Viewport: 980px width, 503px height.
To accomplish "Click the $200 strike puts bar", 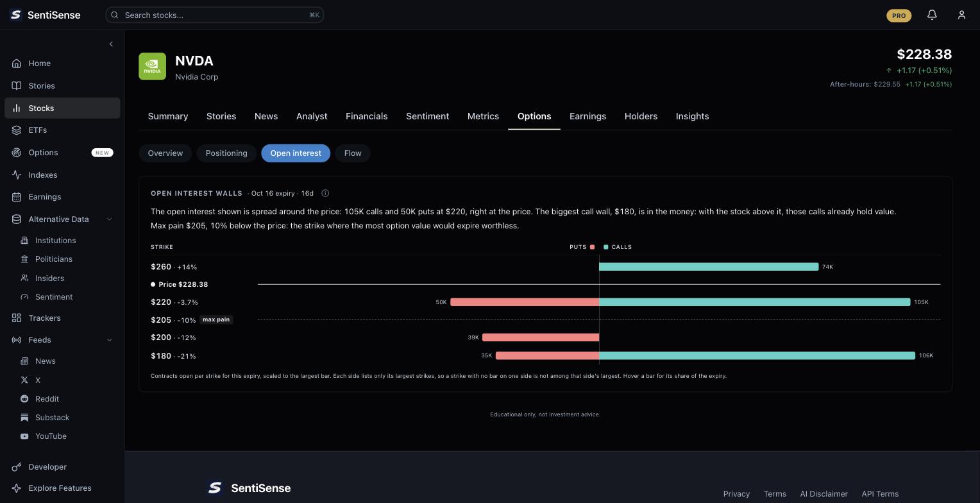I will coord(541,337).
